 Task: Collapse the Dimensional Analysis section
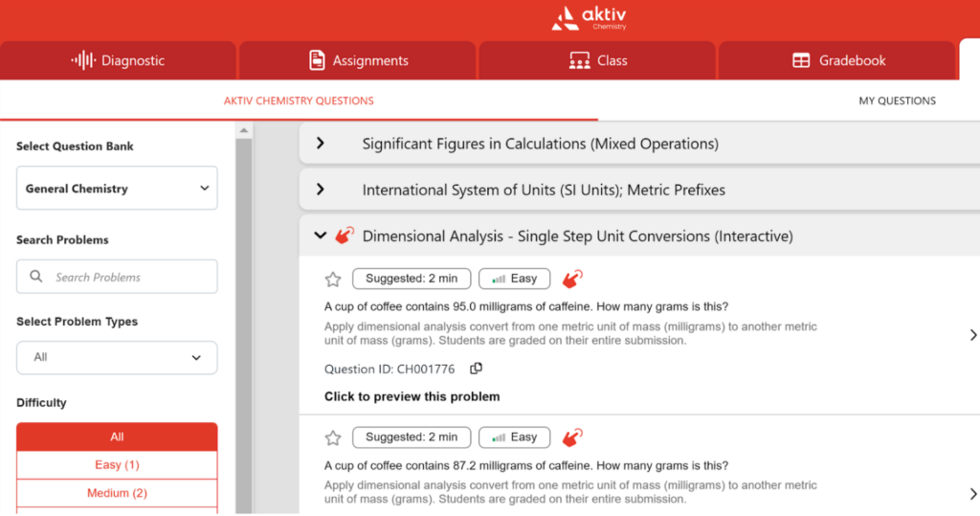coord(320,236)
